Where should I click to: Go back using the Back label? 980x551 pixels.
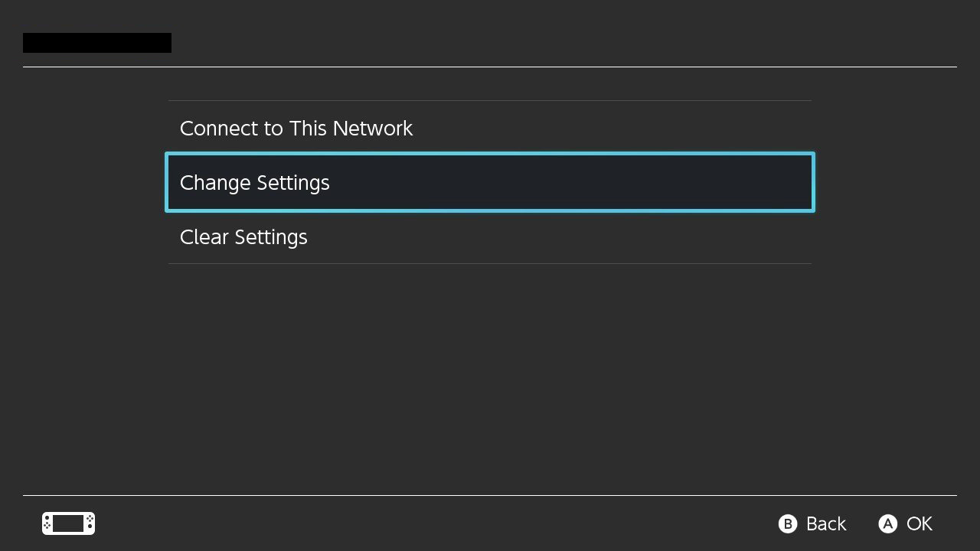tap(826, 523)
